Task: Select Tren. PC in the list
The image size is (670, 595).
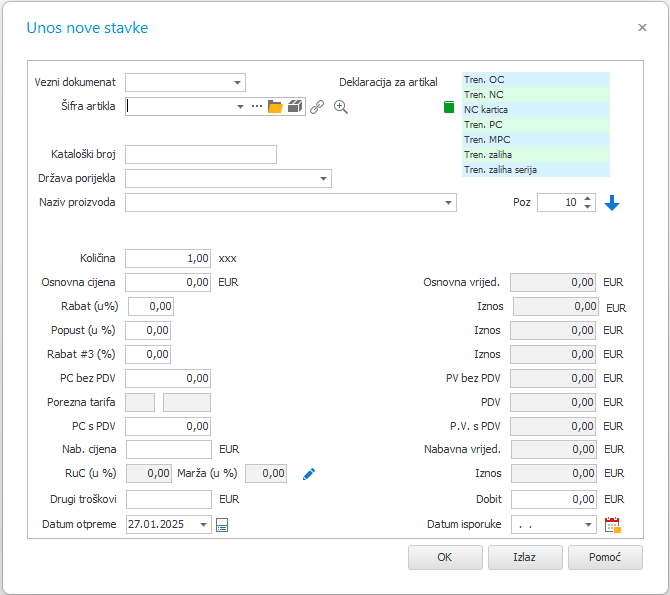Action: [535, 125]
